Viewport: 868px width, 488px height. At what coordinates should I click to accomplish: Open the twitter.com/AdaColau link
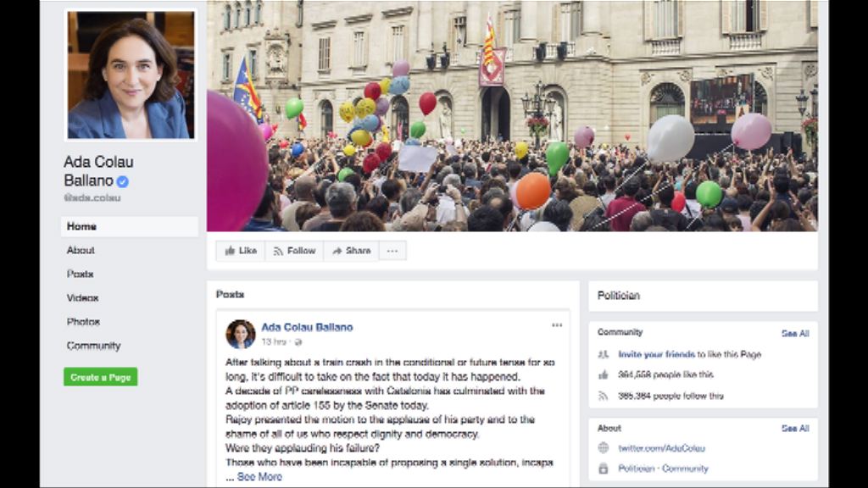click(661, 449)
